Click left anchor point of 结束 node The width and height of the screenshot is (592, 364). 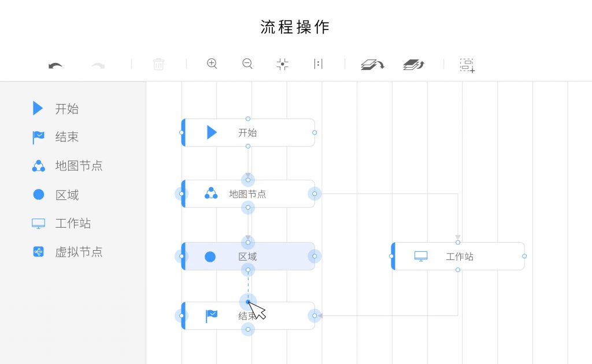(x=182, y=315)
